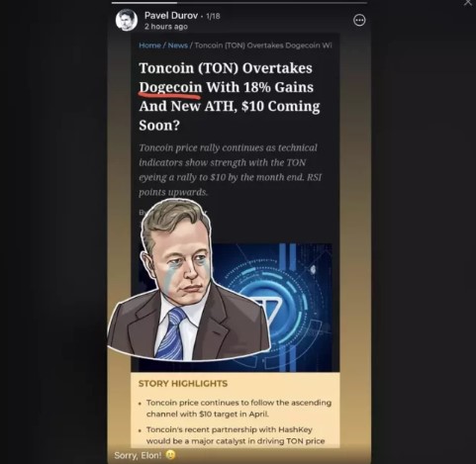Follow the Home breadcrumb link
The width and height of the screenshot is (476, 464).
coord(149,46)
